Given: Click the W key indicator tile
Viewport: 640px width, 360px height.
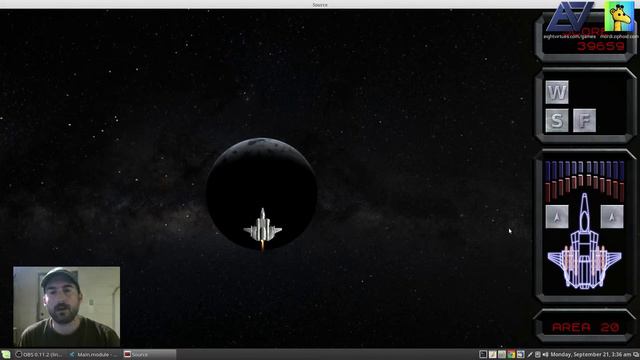Looking at the screenshot, I should tap(557, 92).
